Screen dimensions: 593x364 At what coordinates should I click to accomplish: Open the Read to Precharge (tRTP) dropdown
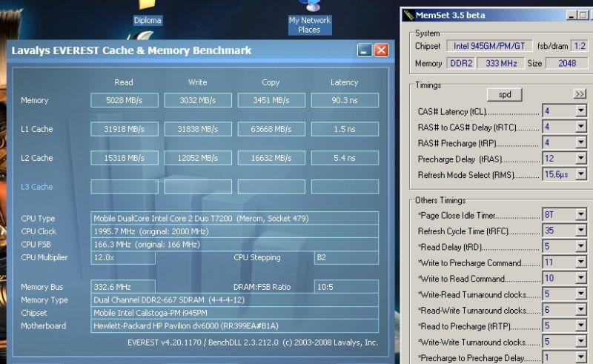click(581, 325)
